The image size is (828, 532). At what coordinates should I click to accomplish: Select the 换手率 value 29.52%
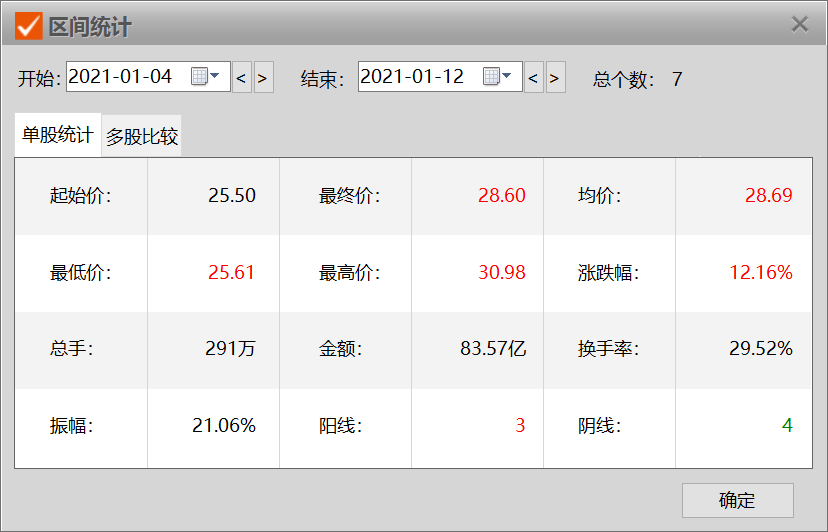(x=760, y=349)
